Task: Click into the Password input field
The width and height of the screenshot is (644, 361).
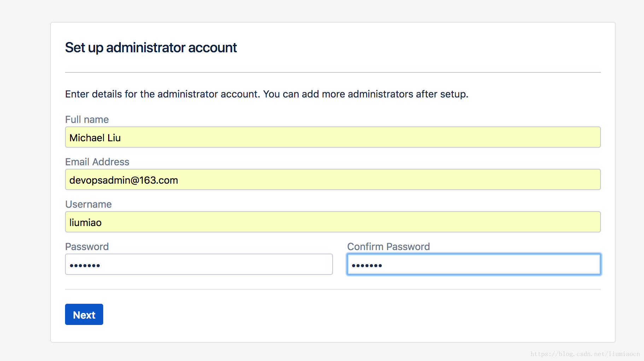Action: tap(199, 264)
